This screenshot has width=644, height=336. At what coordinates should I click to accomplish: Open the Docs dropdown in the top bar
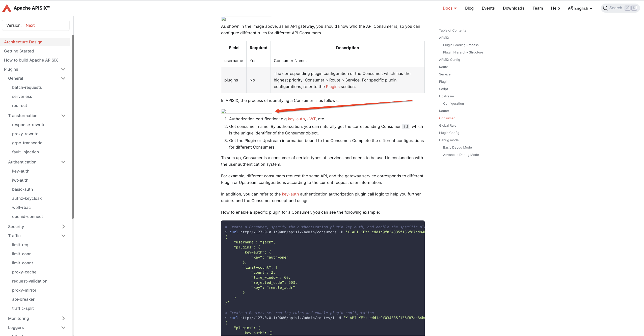pos(449,8)
